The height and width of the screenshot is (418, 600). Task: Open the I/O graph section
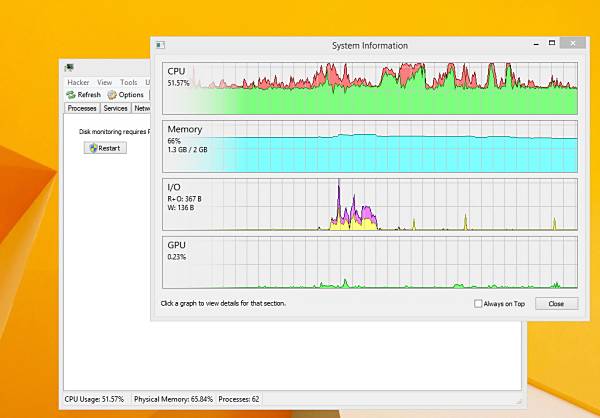point(370,204)
